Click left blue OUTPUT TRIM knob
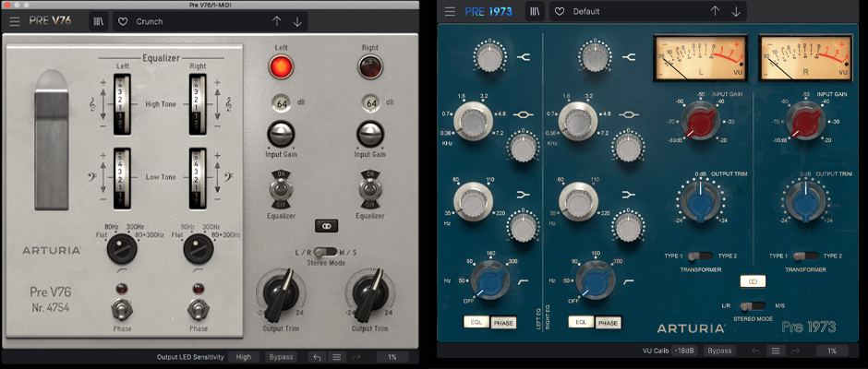The image size is (868, 369). click(x=700, y=201)
